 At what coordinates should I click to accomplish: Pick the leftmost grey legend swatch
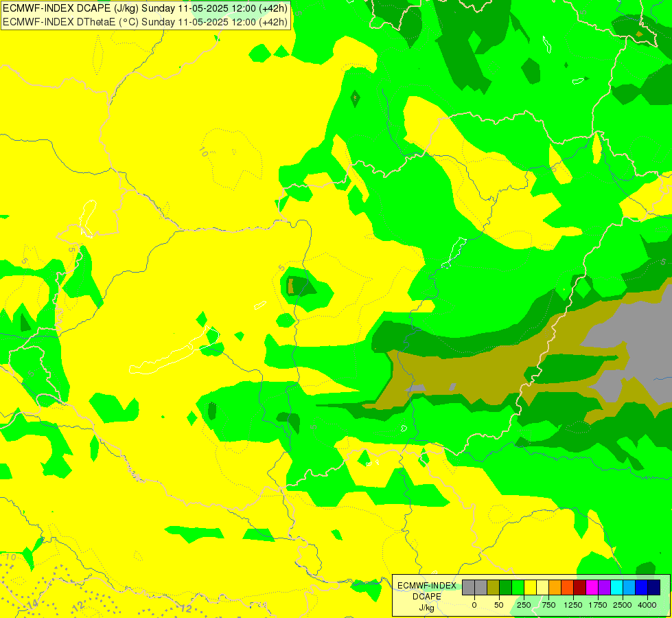coord(468,588)
